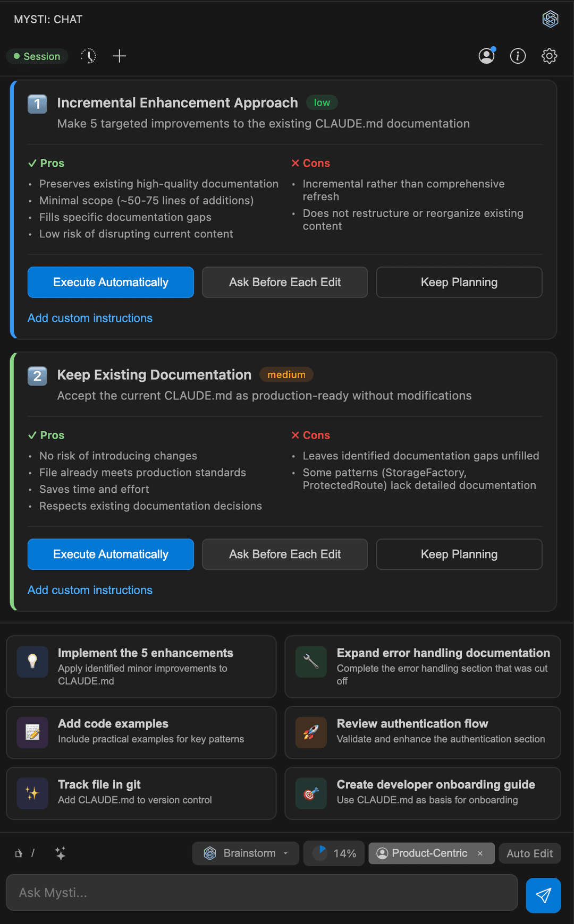The image size is (574, 924).
Task: Open the 14% context usage indicator
Action: coord(334,853)
